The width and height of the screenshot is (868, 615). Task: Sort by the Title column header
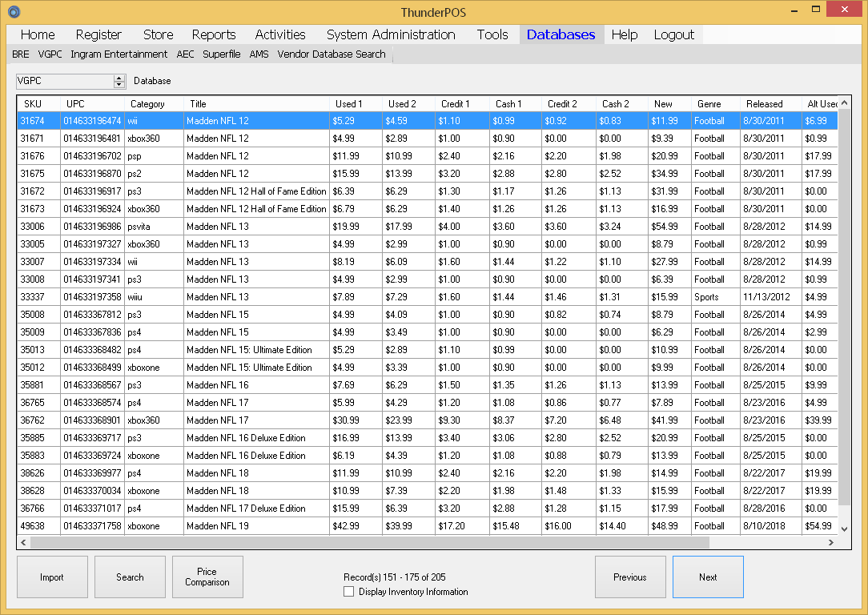click(256, 103)
